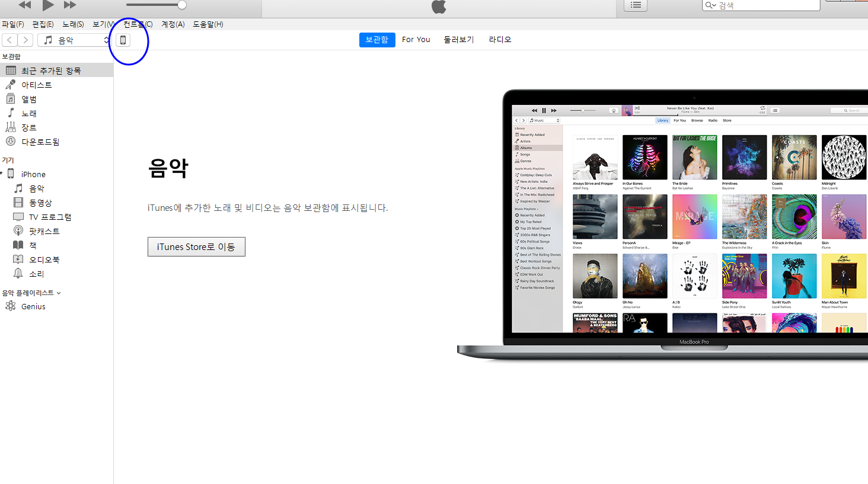Image resolution: width=868 pixels, height=484 pixels.
Task: Click the 보관함 sidebar header
Action: tap(11, 56)
